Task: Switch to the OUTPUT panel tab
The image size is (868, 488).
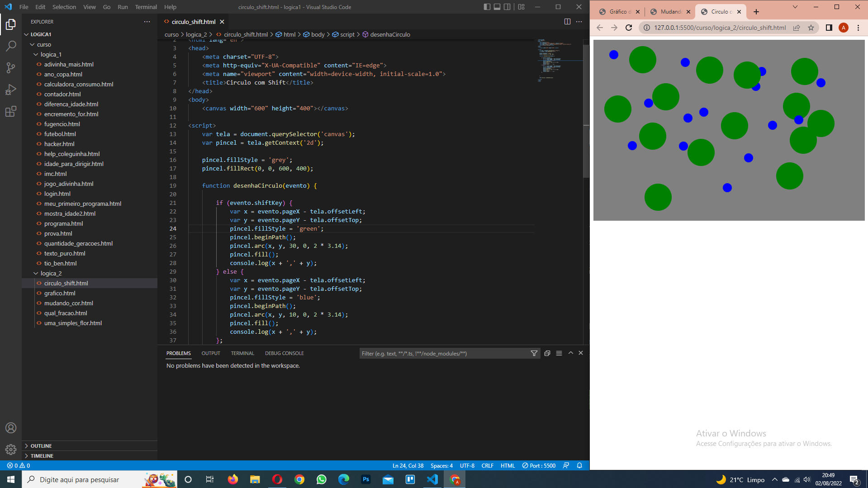Action: (x=211, y=353)
